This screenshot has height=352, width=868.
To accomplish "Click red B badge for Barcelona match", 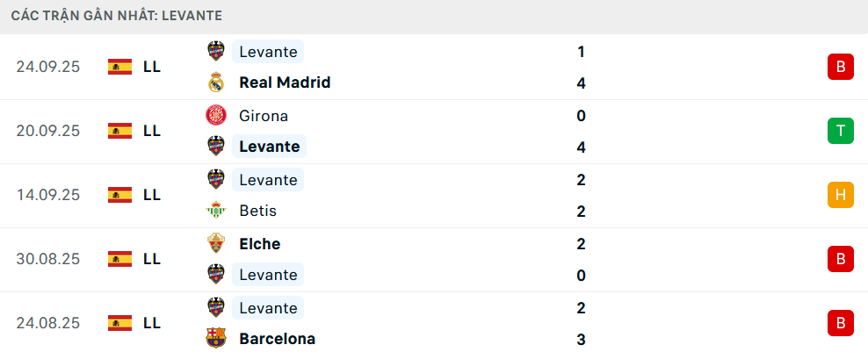I will pos(840,323).
